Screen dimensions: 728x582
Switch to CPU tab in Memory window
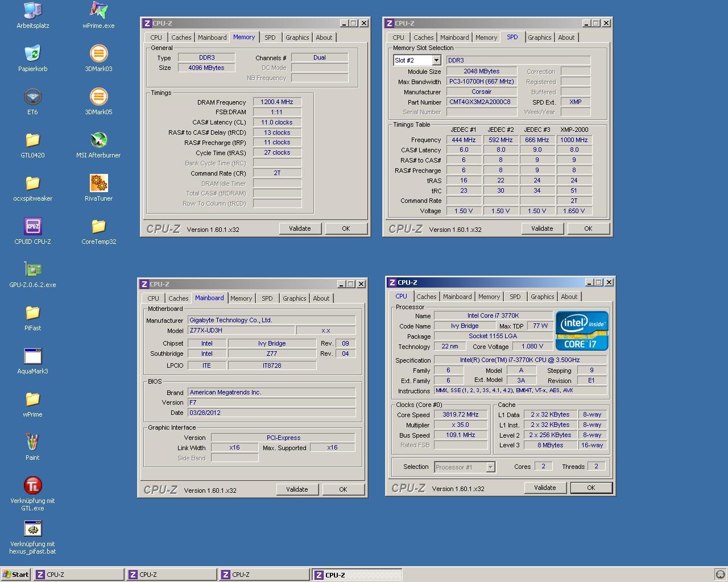click(x=156, y=38)
